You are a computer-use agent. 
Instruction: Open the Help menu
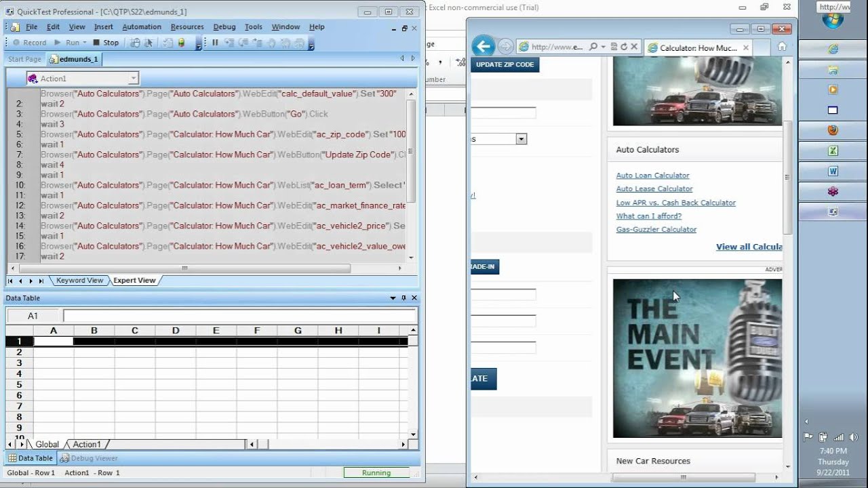click(x=317, y=27)
